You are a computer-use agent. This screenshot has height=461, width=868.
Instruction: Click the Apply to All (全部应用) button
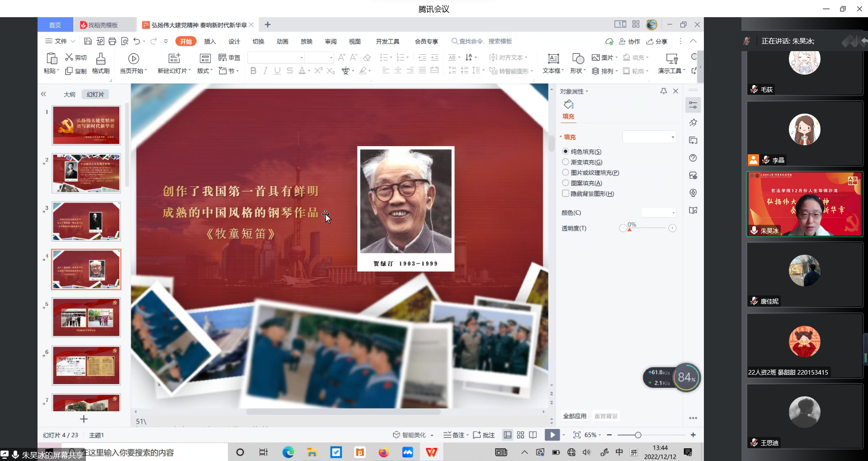[x=575, y=416]
